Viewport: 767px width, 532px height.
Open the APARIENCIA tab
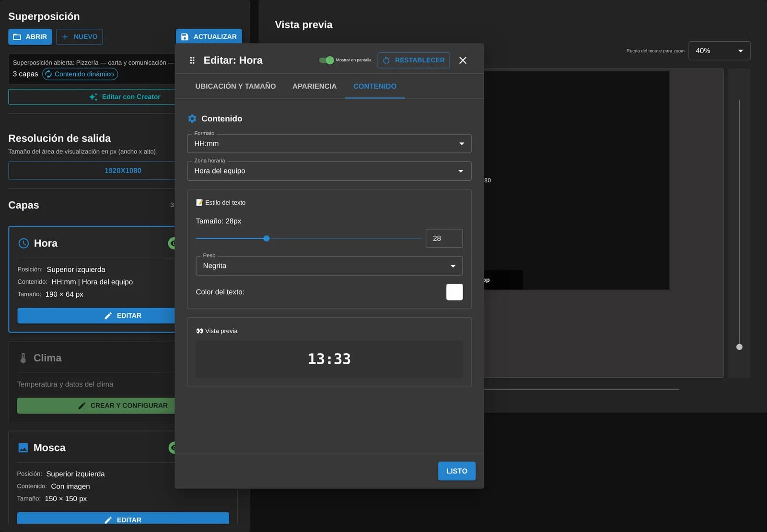tap(314, 86)
